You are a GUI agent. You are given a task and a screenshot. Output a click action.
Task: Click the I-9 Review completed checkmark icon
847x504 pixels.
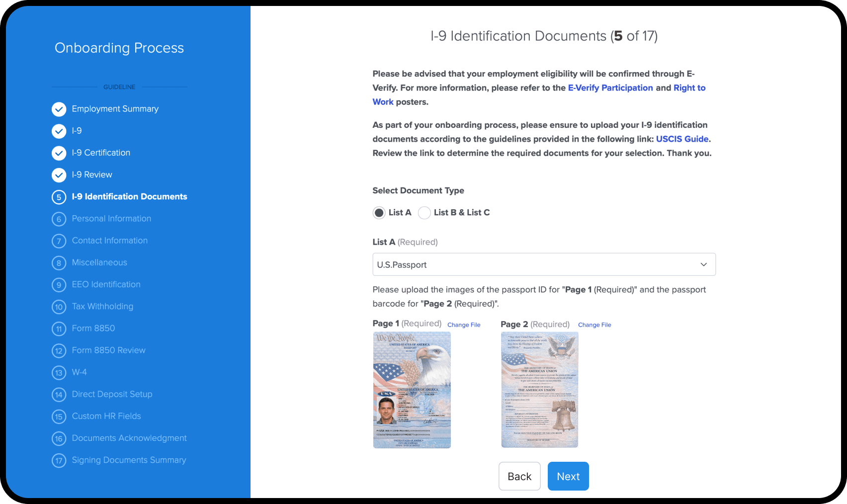pyautogui.click(x=59, y=175)
